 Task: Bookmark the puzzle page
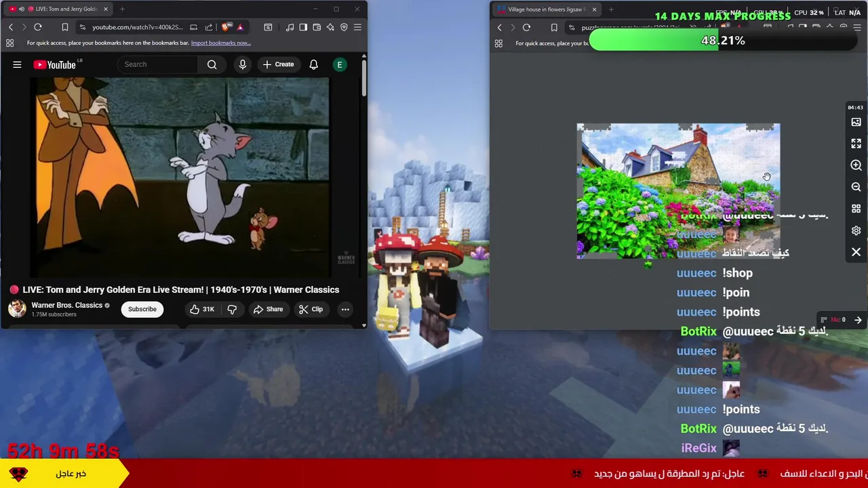(x=554, y=28)
